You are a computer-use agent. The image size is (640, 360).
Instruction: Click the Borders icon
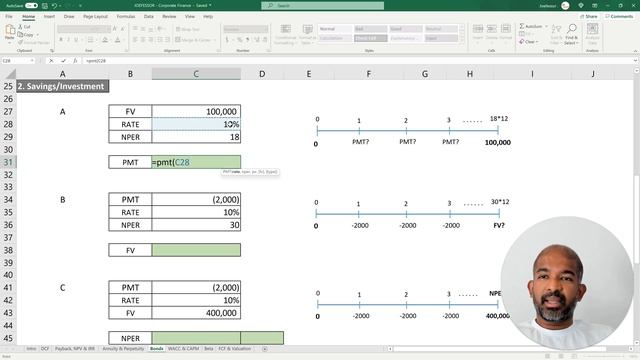tap(90, 40)
